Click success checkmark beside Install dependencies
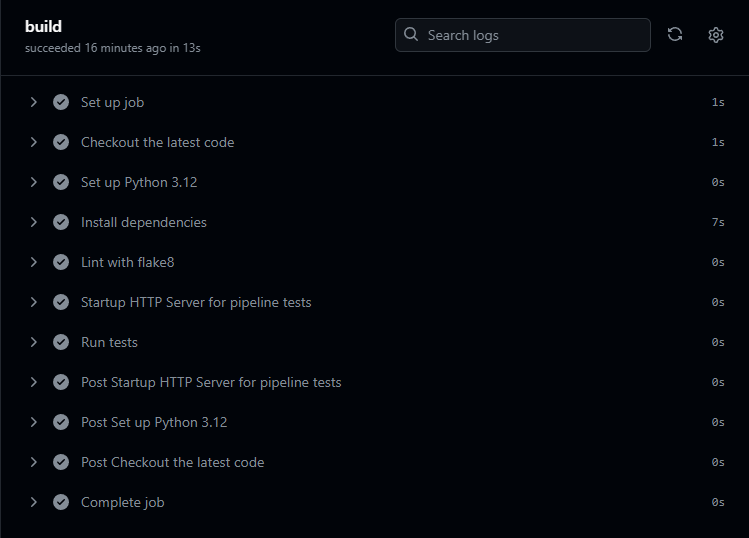749x538 pixels. [x=61, y=222]
